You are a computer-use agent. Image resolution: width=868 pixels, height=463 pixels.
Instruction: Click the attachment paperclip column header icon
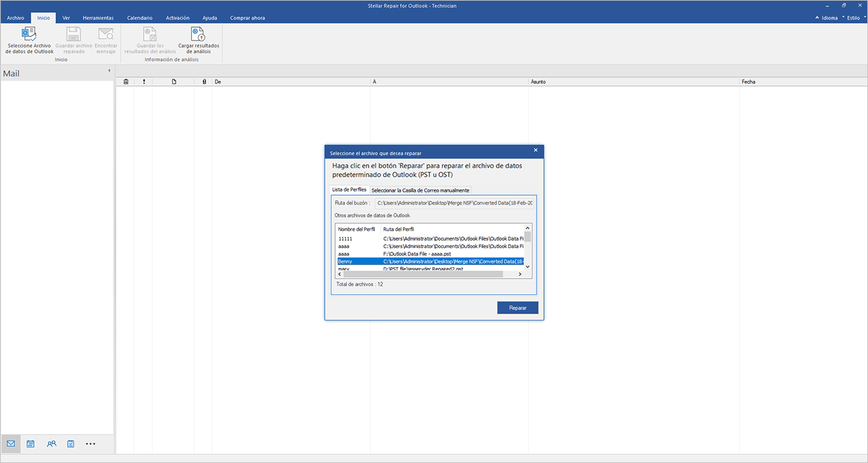click(x=204, y=82)
